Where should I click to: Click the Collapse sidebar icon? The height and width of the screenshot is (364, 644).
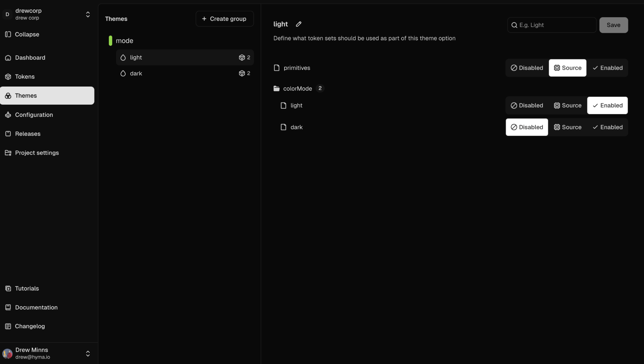tap(8, 34)
